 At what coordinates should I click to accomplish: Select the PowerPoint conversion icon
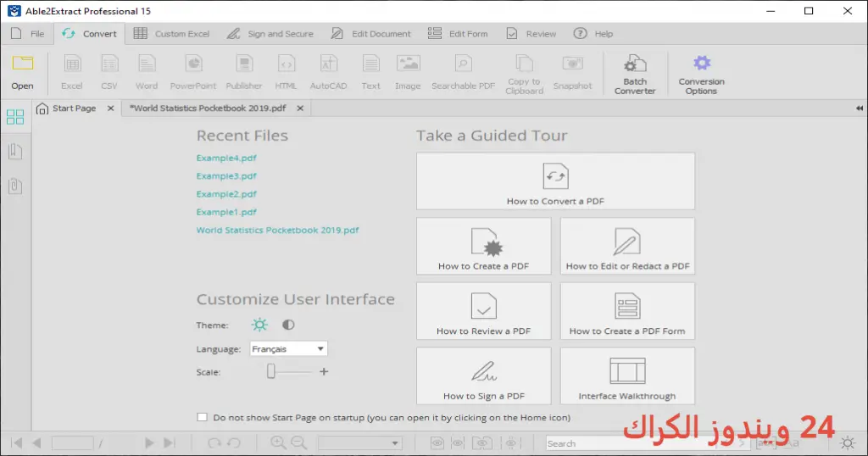[x=193, y=64]
